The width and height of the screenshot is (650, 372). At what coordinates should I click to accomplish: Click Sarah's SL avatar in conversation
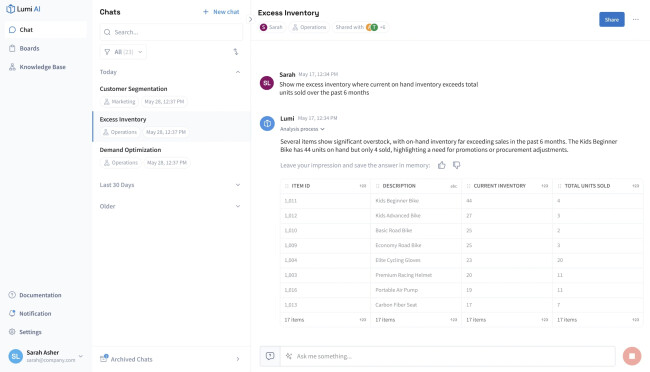coord(267,83)
